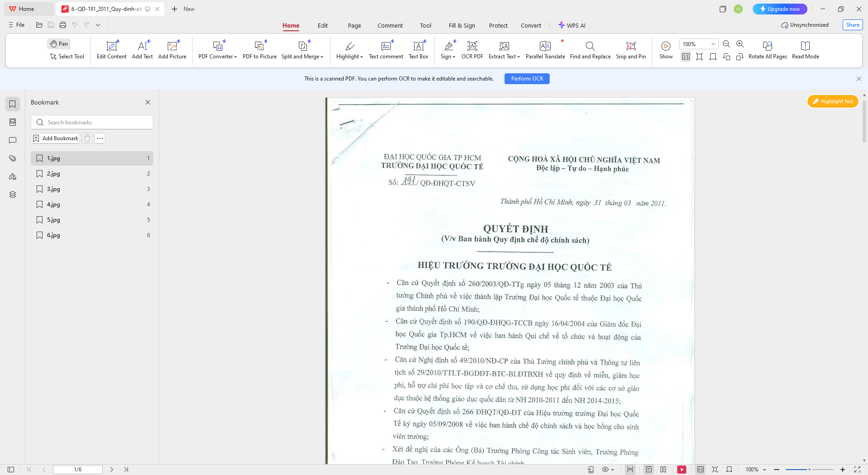Switch to the Edit tab
The width and height of the screenshot is (868, 475).
[x=323, y=25]
